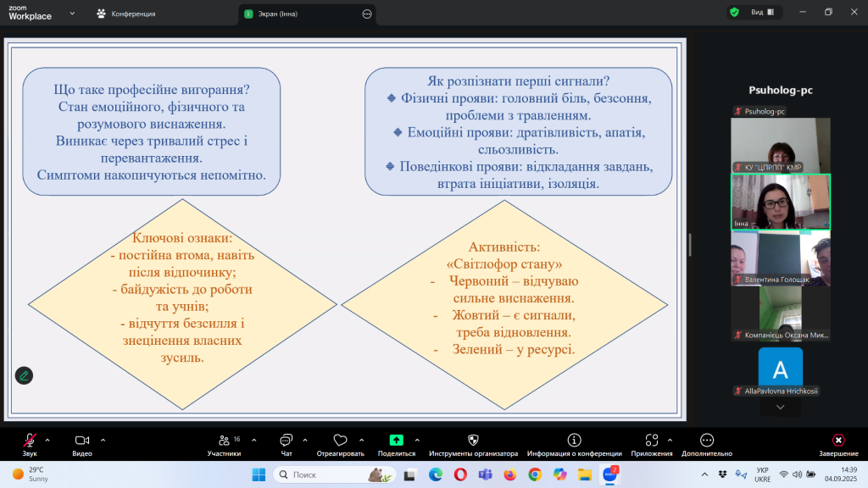
Task: Select AllaPavlovna Hrichkosii's avatar tile
Action: click(781, 369)
